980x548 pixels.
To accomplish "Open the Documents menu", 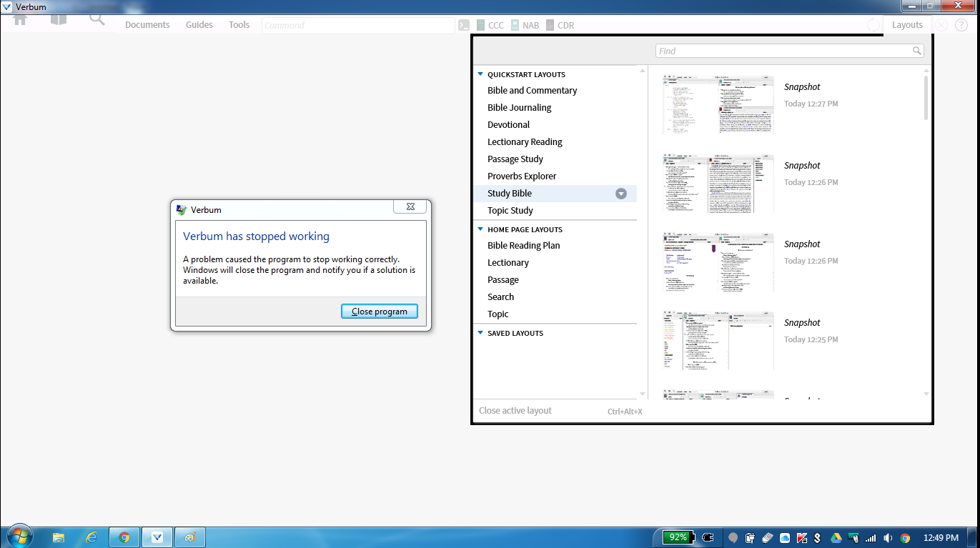I will tap(147, 25).
